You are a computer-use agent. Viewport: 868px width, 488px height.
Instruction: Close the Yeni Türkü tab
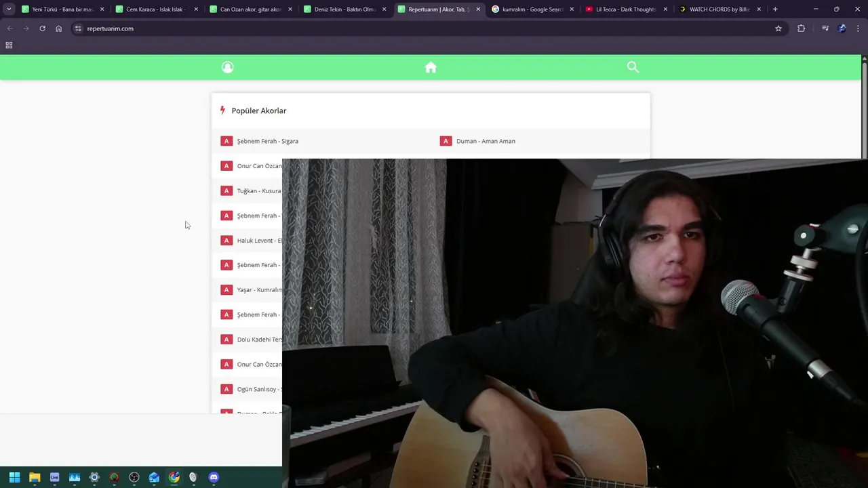102,9
